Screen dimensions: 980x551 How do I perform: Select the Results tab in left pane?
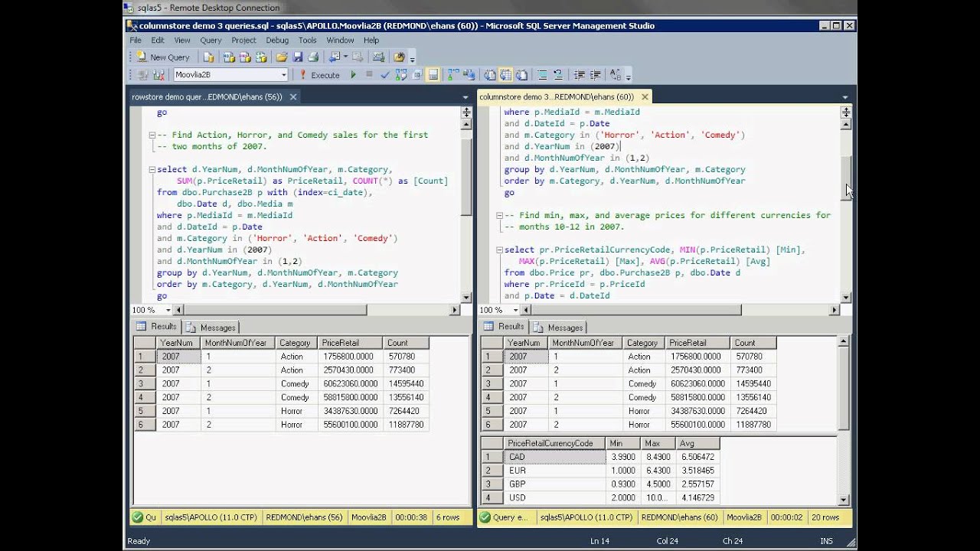click(157, 326)
